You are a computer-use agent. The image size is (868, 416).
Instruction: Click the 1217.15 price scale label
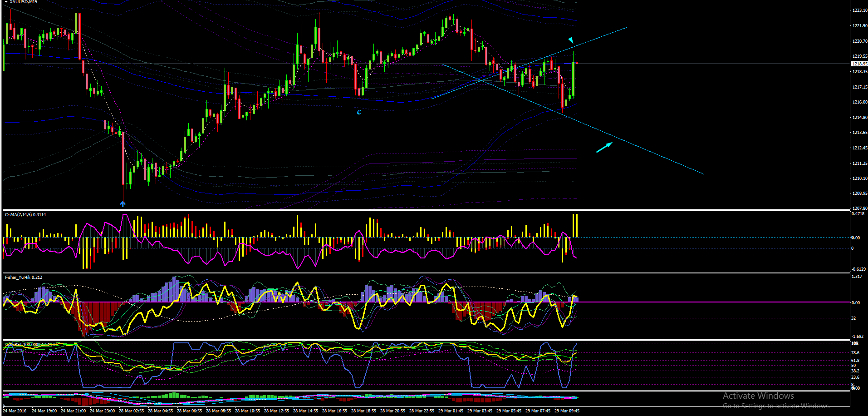pos(860,87)
